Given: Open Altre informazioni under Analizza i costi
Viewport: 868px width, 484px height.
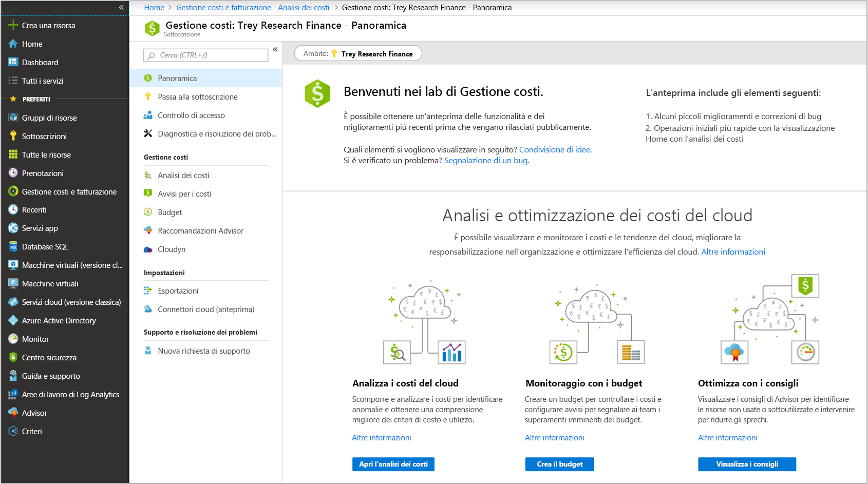Looking at the screenshot, I should tap(382, 437).
